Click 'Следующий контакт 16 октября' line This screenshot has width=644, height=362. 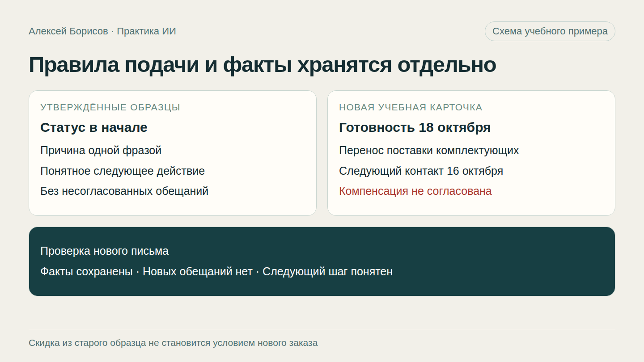(421, 171)
